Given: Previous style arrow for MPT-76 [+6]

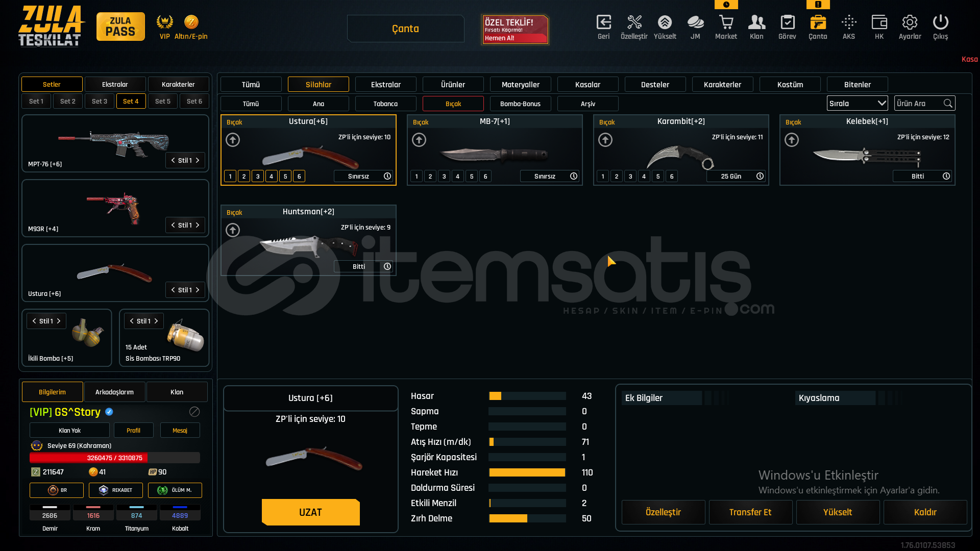Looking at the screenshot, I should click(173, 160).
